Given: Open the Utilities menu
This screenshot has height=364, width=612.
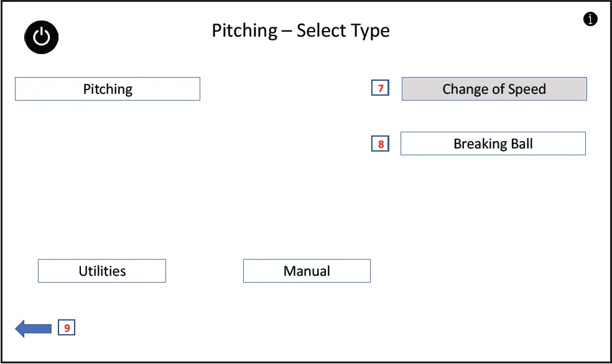Looking at the screenshot, I should tap(102, 271).
